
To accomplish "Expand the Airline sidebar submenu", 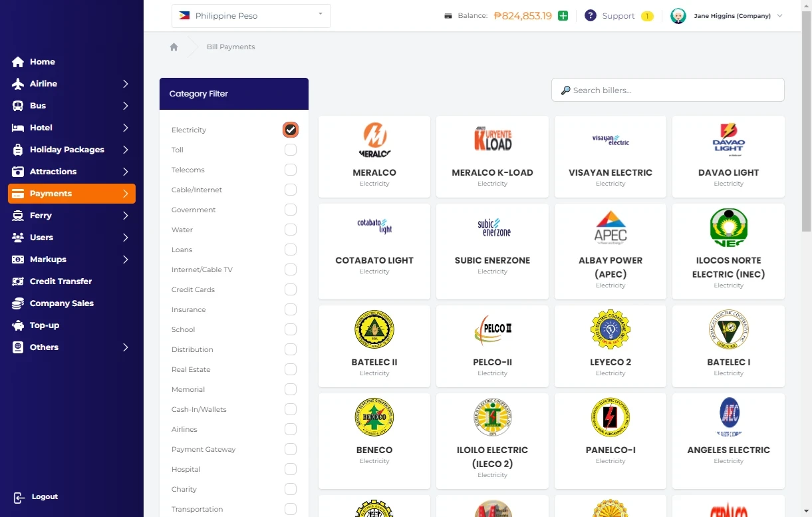I will tap(125, 84).
